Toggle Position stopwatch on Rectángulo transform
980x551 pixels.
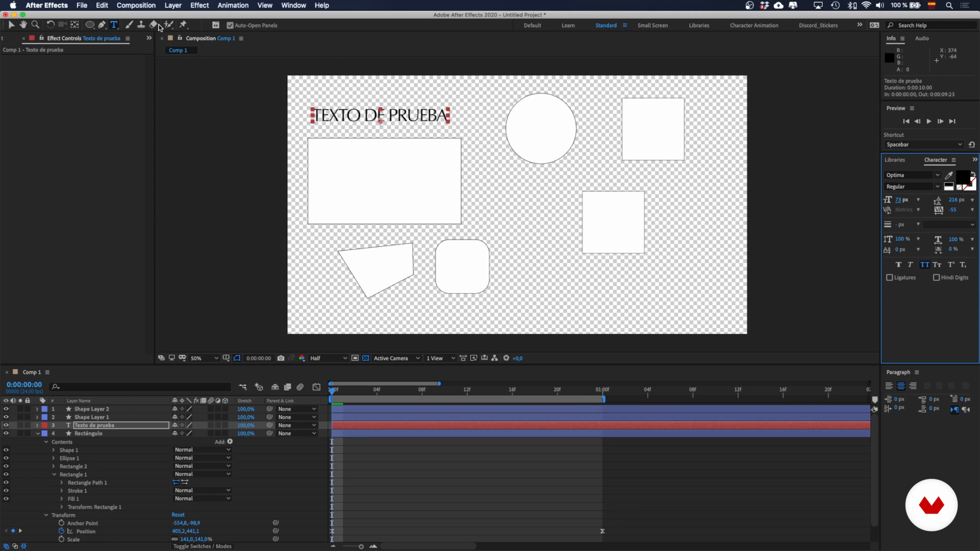pyautogui.click(x=61, y=531)
